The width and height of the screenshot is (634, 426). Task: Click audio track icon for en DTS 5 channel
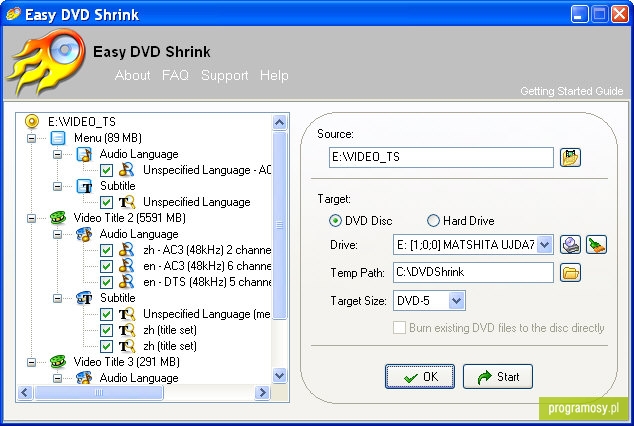coord(127,282)
